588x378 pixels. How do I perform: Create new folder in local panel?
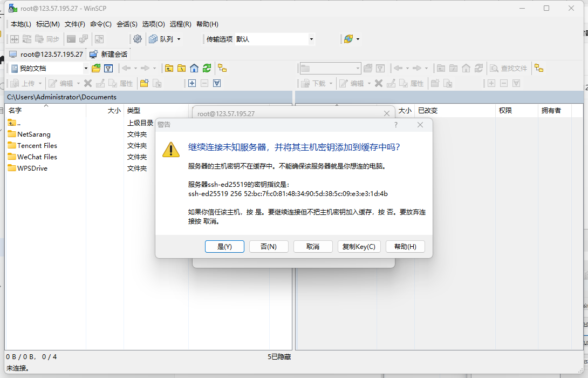coord(145,83)
